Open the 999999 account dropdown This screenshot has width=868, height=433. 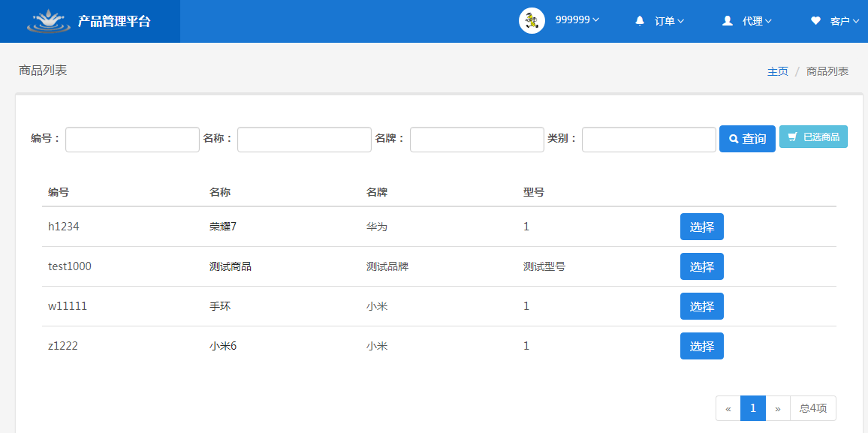tap(577, 20)
